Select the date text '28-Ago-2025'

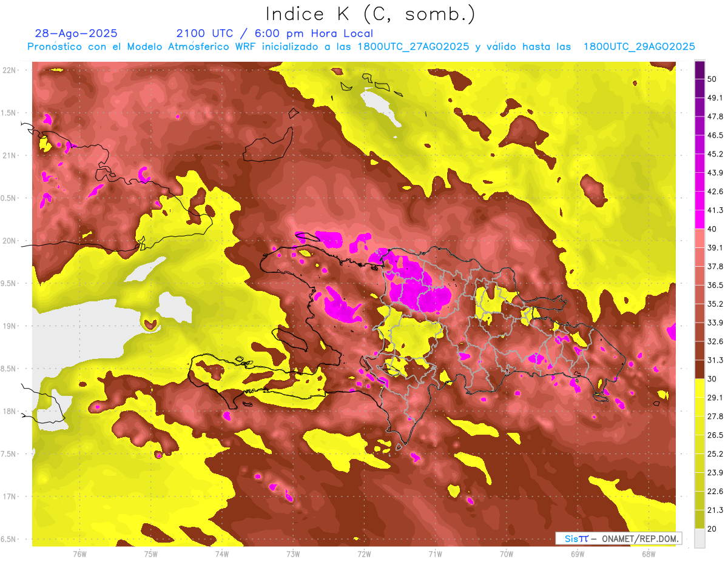pyautogui.click(x=76, y=33)
